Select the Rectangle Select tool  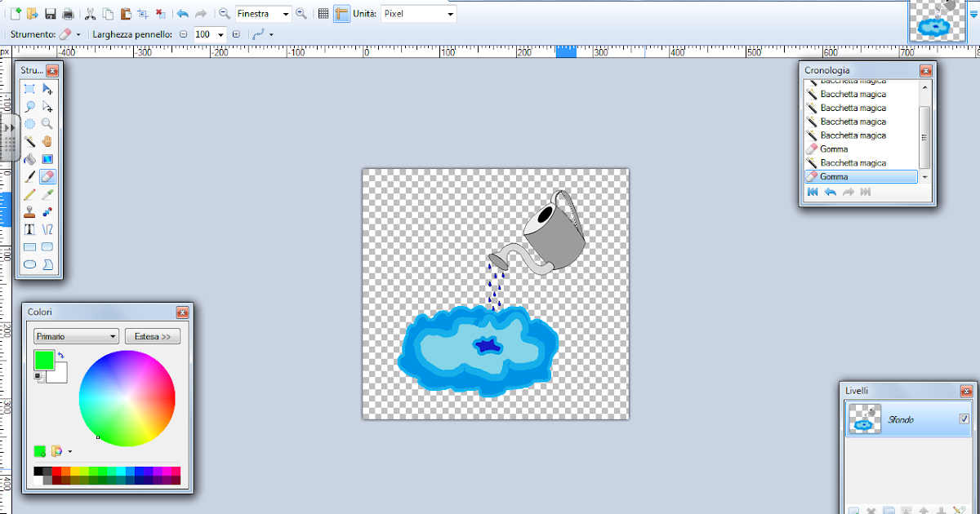pos(29,89)
